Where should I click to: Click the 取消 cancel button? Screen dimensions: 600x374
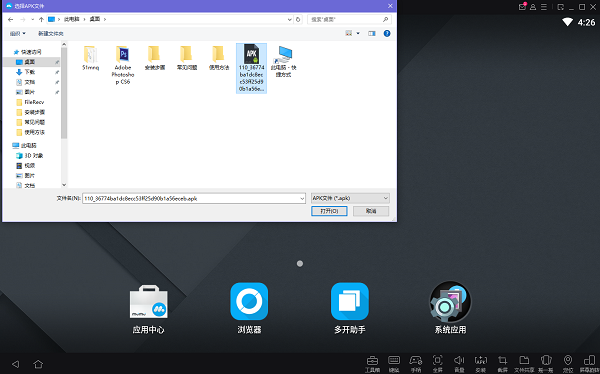click(371, 211)
